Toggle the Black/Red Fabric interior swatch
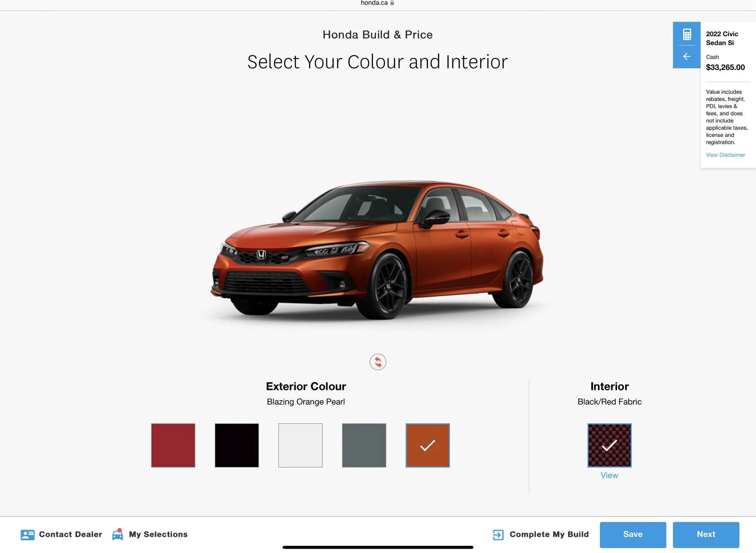The image size is (756, 553). coord(610,445)
